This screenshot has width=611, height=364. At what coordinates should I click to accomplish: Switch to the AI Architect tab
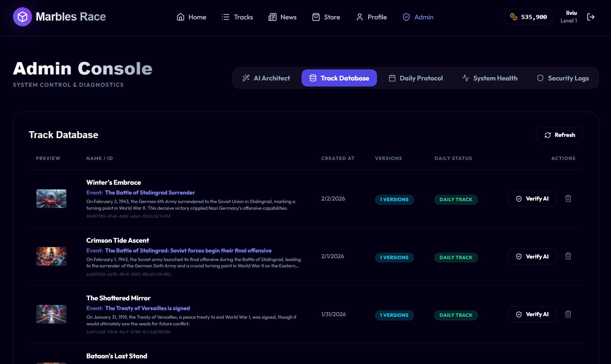point(266,78)
